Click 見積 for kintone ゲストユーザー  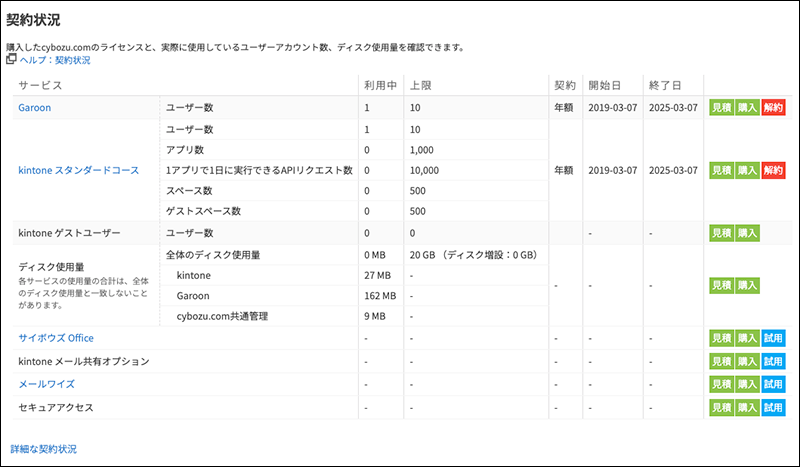721,233
